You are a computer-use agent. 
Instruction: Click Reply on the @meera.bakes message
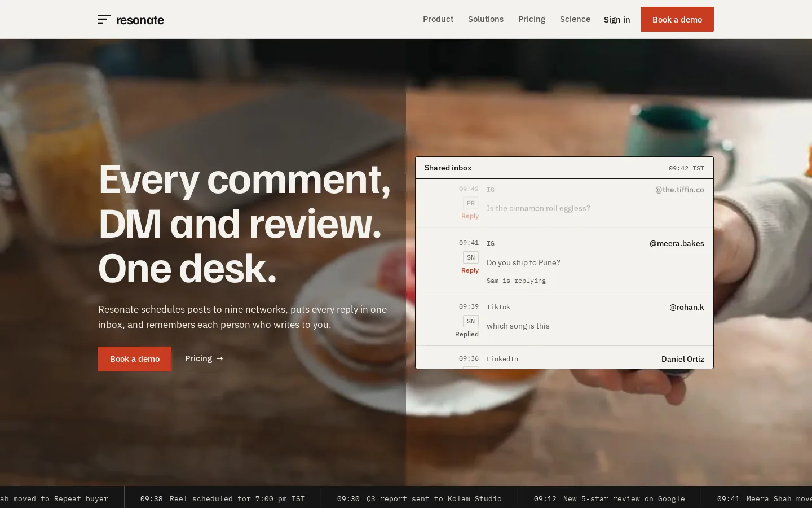470,270
